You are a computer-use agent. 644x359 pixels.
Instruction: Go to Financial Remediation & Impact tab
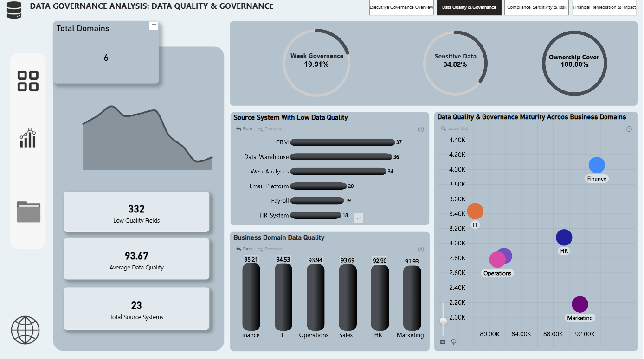[x=605, y=7]
